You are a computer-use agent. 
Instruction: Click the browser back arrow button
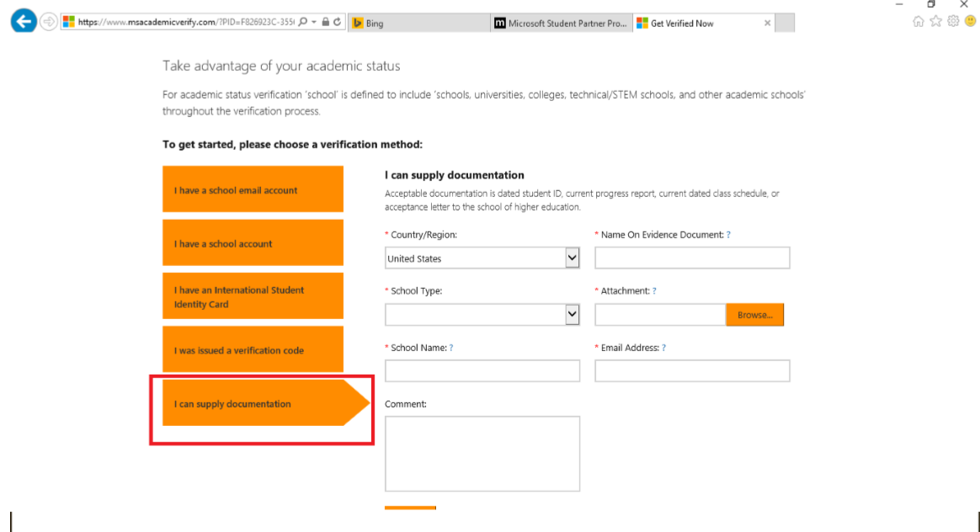coord(24,23)
